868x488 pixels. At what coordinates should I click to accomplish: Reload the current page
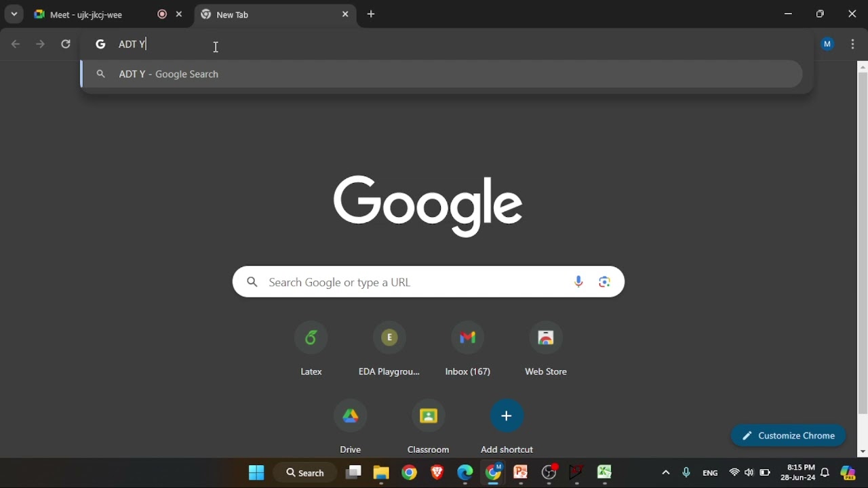[x=66, y=45]
